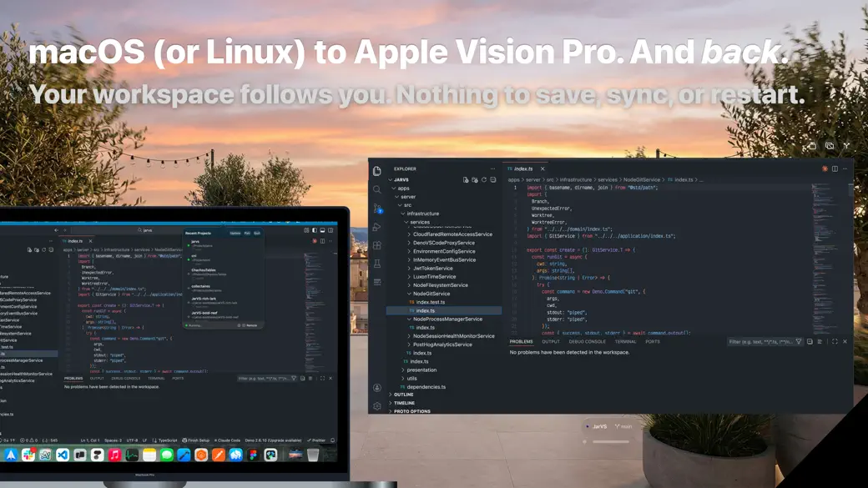This screenshot has width=868, height=488.
Task: Switch to DEBUG CONSOLE tab in Vision Pro panel
Action: [588, 342]
